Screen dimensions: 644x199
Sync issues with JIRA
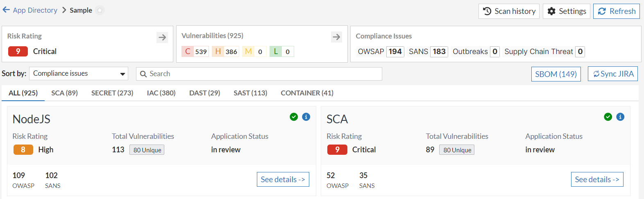[x=613, y=74]
